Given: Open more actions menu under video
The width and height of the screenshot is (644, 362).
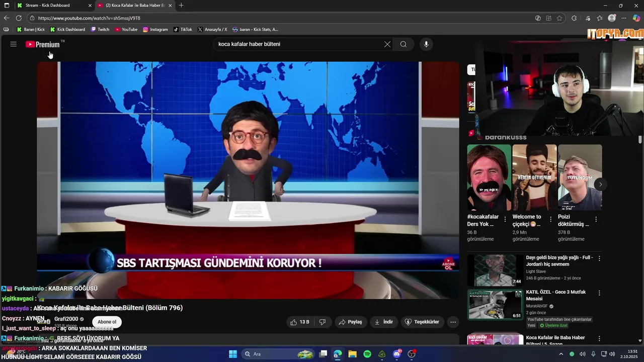Looking at the screenshot, I should pos(453,322).
